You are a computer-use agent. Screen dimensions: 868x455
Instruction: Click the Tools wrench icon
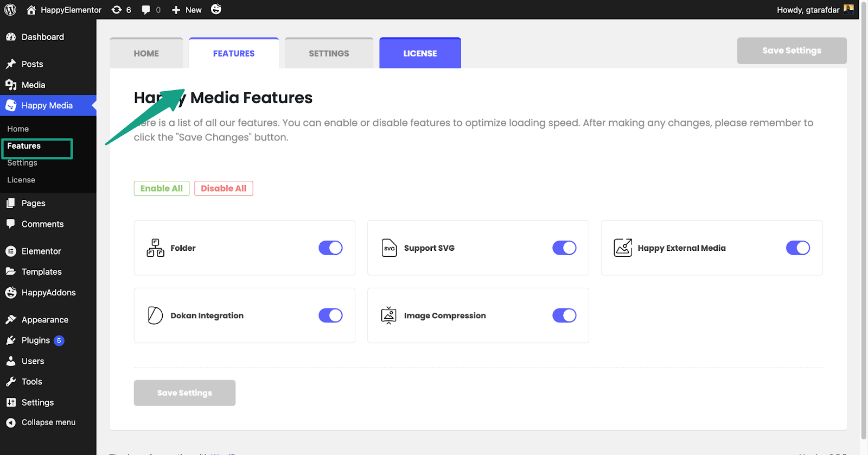tap(11, 382)
